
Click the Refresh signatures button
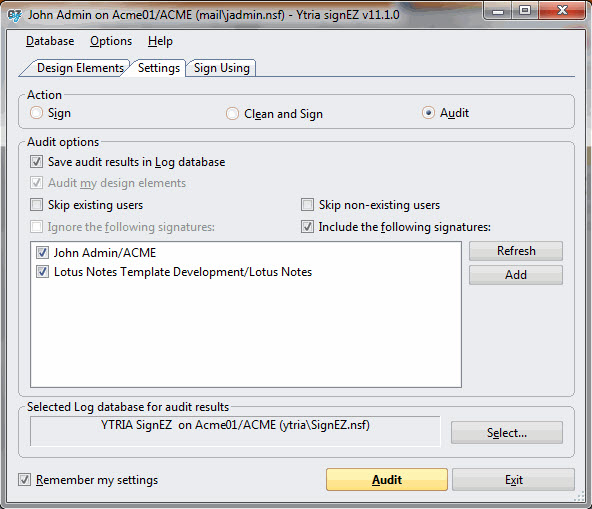(516, 251)
